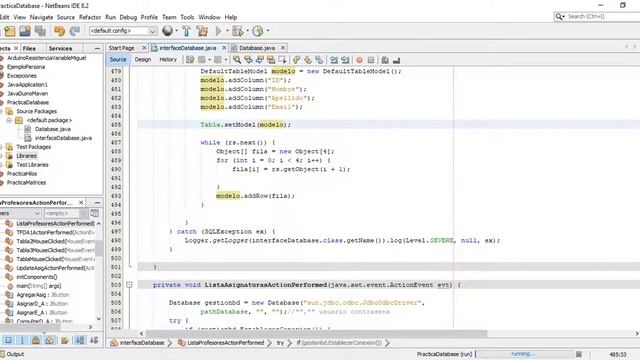640x360 pixels.
Task: Minimize the Projects panel with the dash button
Action: pyautogui.click(x=97, y=48)
